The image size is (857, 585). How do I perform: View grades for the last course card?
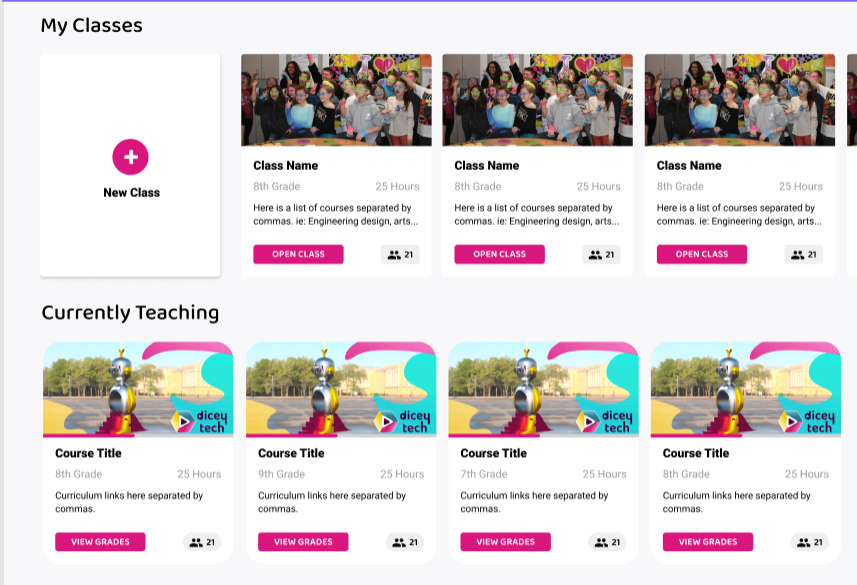point(708,542)
